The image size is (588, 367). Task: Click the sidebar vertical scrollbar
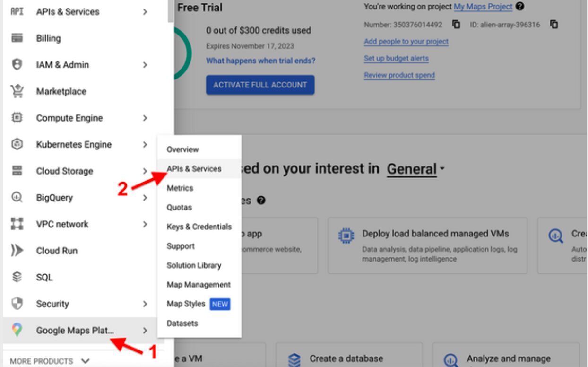pyautogui.click(x=171, y=11)
